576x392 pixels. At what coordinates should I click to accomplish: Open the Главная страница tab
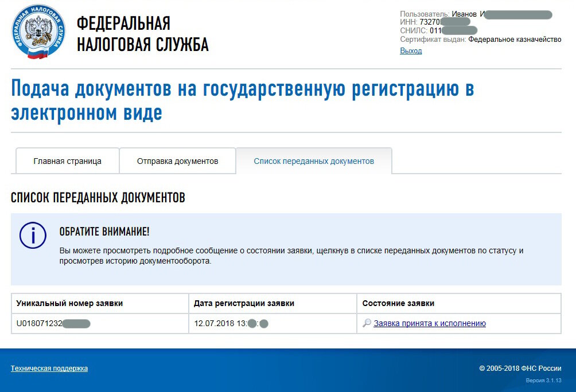[x=67, y=161]
